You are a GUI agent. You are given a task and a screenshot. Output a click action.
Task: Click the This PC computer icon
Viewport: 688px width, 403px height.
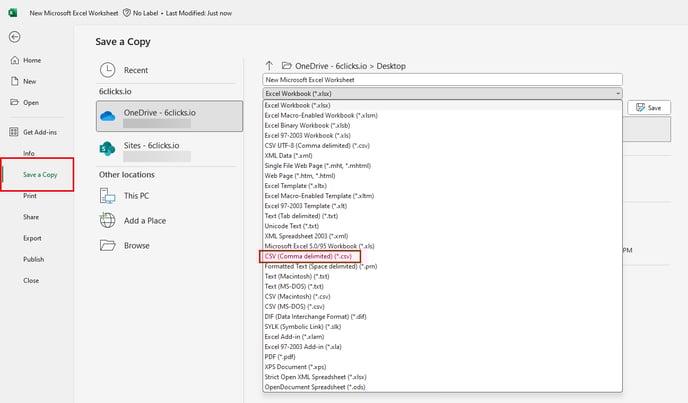[x=108, y=196]
